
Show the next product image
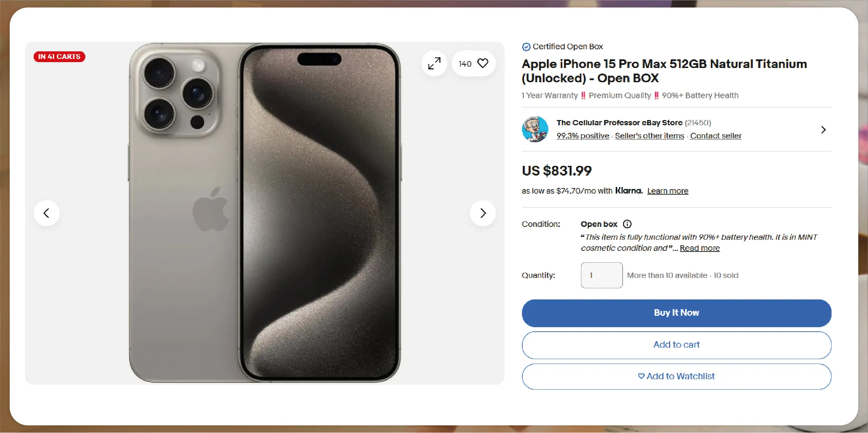point(483,213)
